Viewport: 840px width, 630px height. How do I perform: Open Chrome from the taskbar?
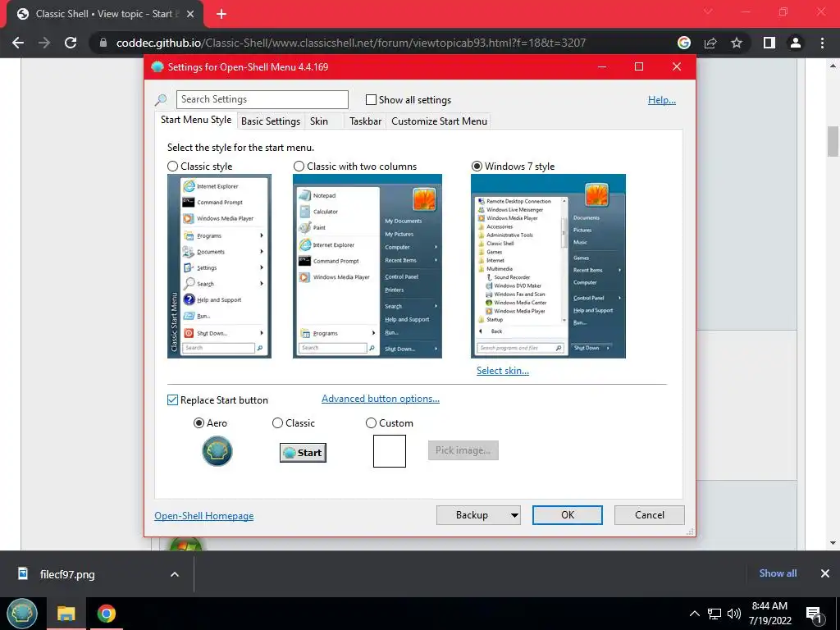[106, 614]
